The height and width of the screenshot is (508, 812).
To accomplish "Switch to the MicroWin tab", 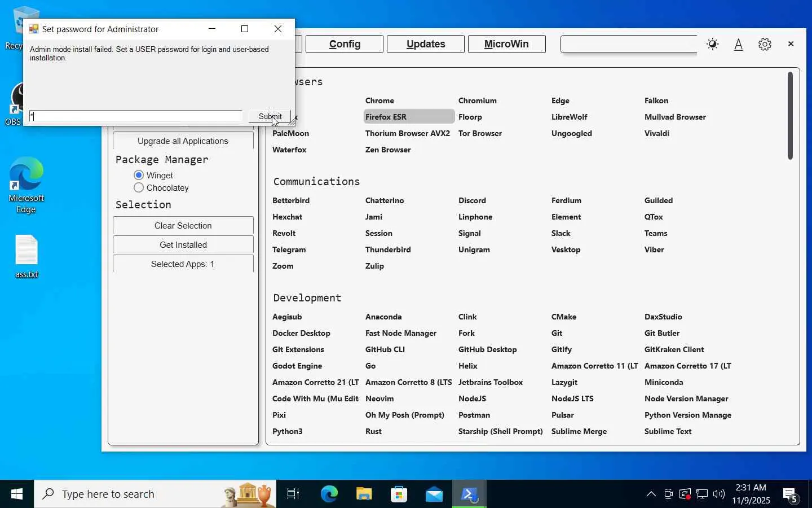I will coord(506,44).
